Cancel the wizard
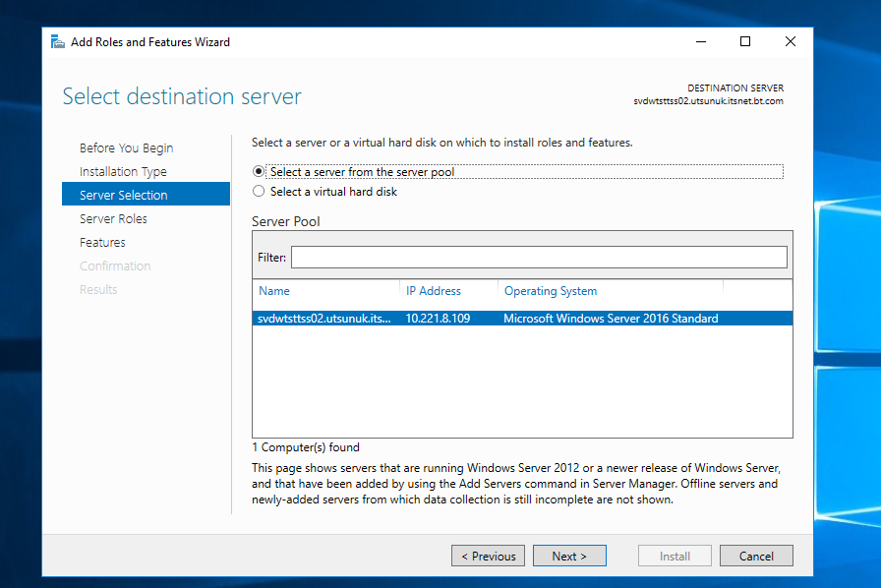 point(756,556)
